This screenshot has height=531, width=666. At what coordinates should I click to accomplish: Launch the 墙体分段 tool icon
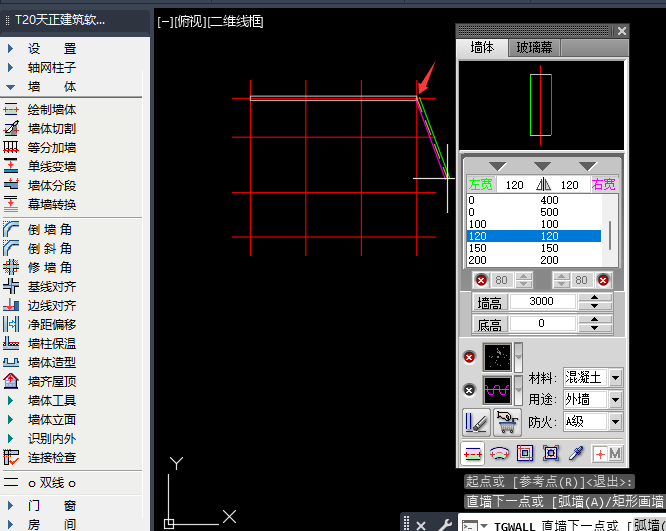(11, 185)
